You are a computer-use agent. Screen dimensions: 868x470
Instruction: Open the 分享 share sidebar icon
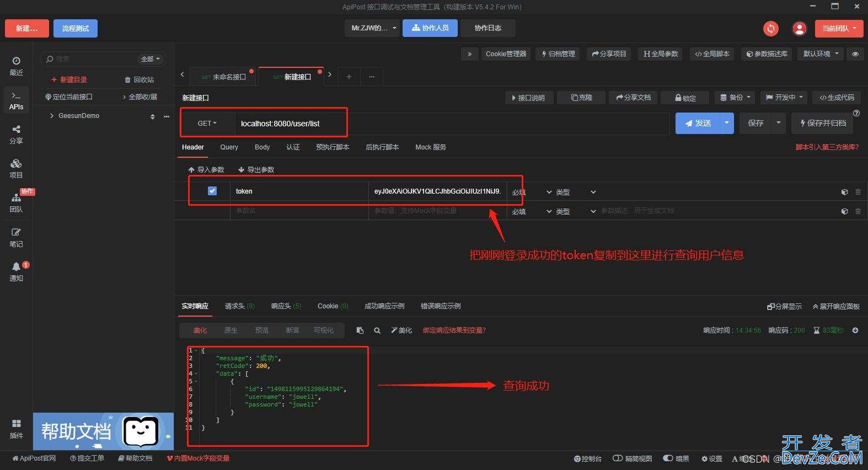(16, 134)
